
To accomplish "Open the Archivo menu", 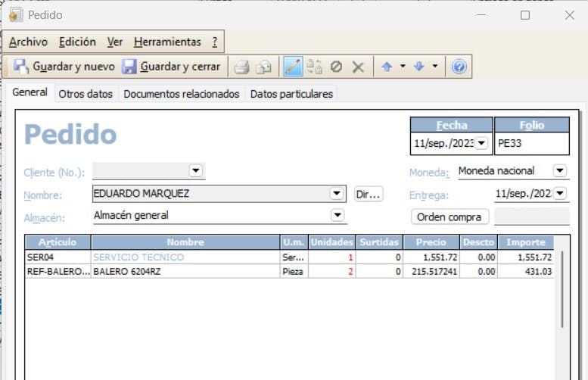I will [x=29, y=42].
